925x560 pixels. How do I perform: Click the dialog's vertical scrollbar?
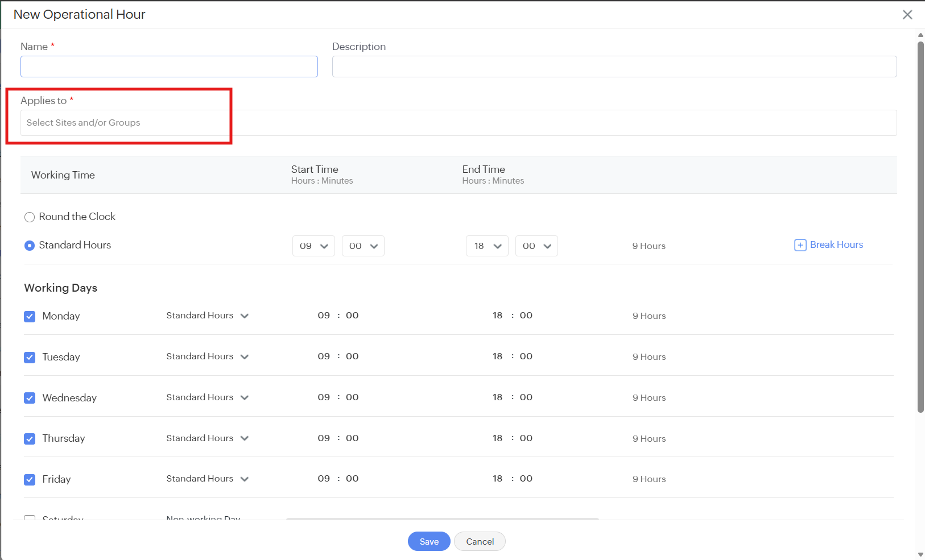click(x=920, y=227)
